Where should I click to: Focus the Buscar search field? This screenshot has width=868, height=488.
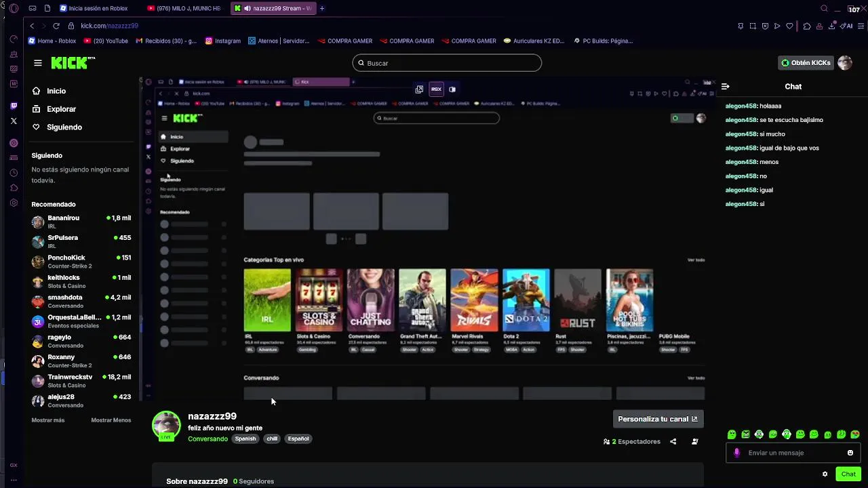[447, 63]
